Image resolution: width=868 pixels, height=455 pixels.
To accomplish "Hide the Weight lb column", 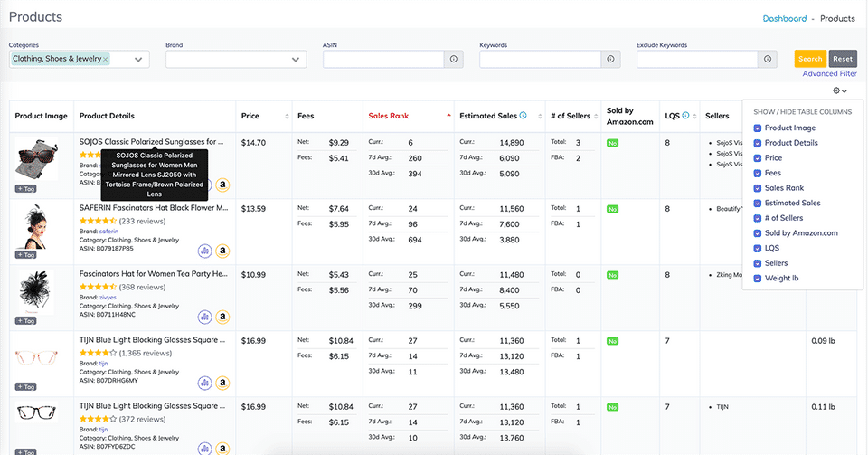I will [758, 278].
